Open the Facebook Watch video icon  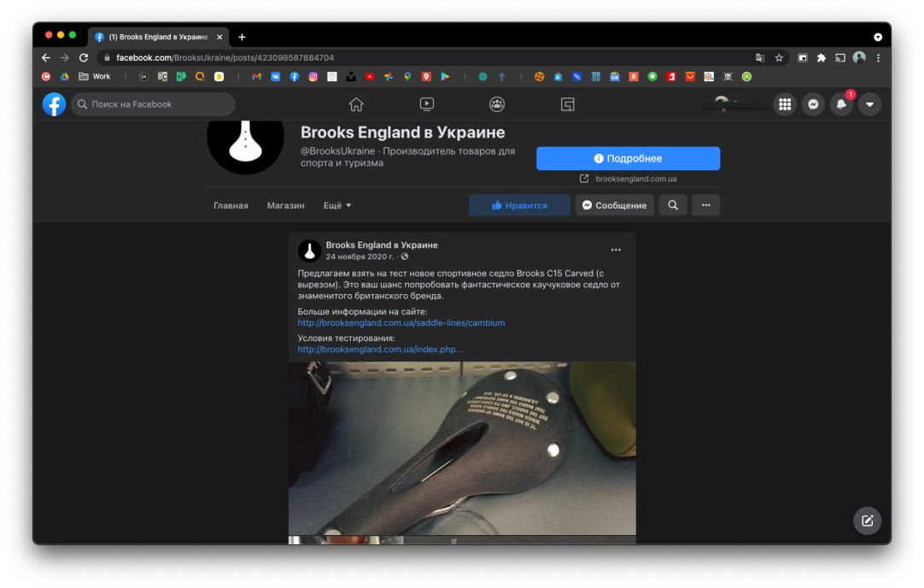427,104
